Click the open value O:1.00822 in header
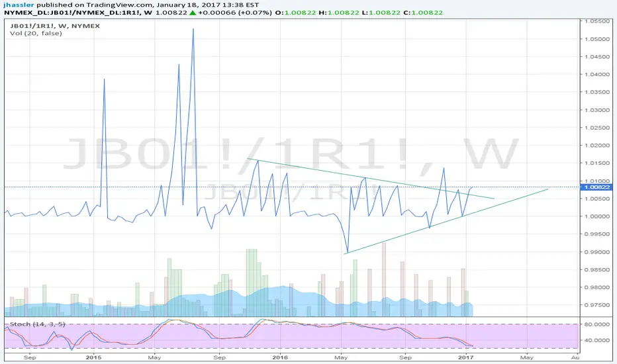This screenshot has width=617, height=364. pos(295,13)
